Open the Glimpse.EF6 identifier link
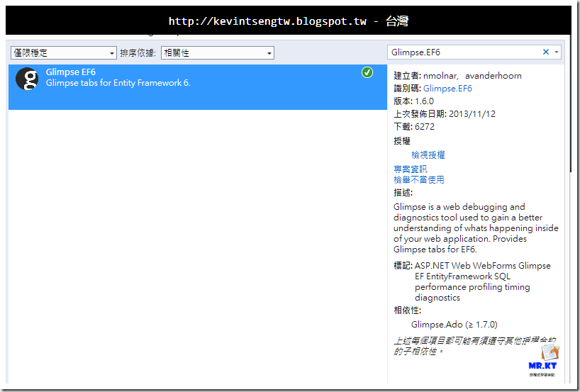 (x=447, y=89)
